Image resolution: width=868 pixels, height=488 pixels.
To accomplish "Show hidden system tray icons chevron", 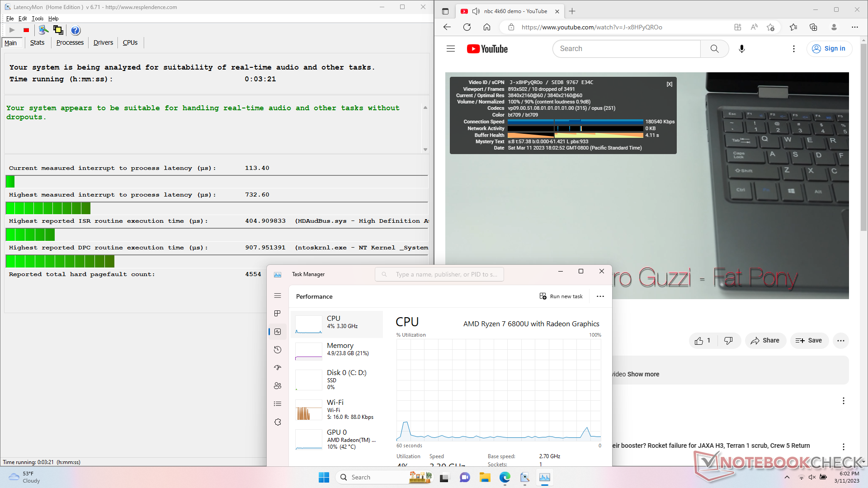I will 787,477.
